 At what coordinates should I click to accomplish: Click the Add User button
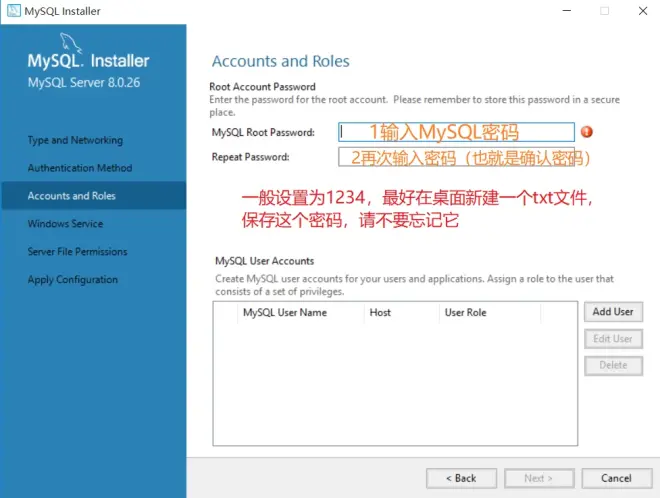tap(613, 312)
